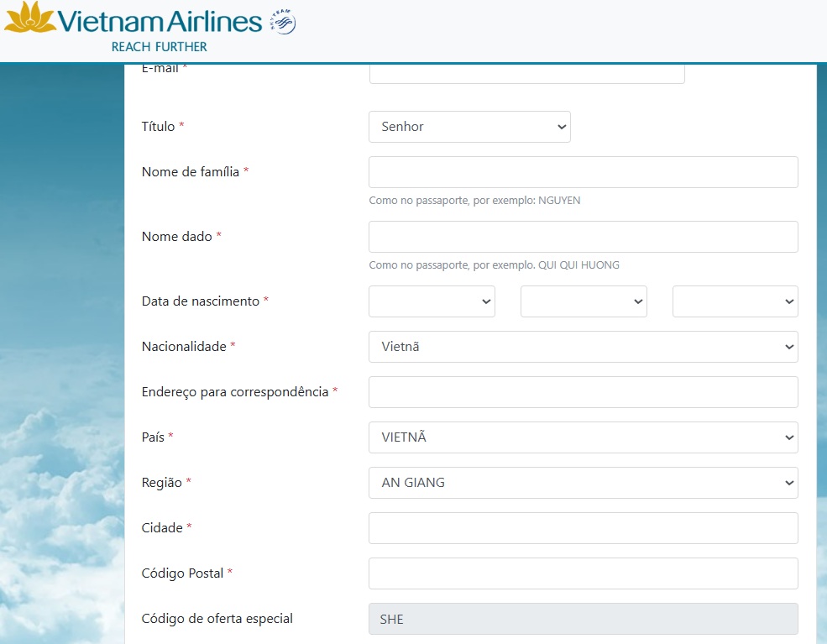Click into the Código Postal field
The width and height of the screenshot is (827, 644).
[x=583, y=573]
